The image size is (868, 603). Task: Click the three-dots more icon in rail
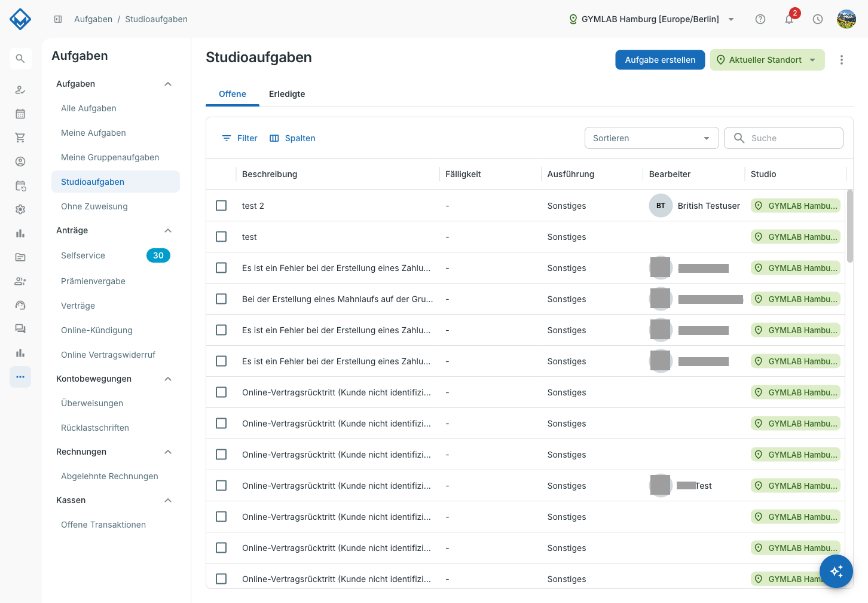(20, 377)
